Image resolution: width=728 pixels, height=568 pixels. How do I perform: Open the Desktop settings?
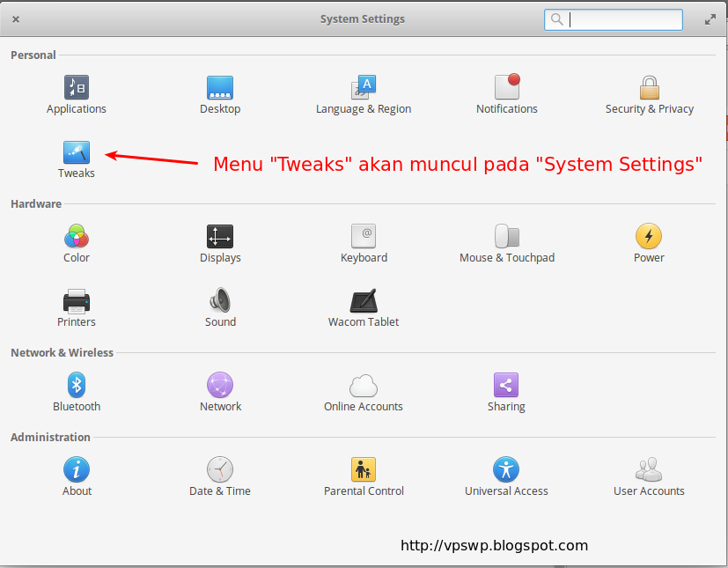click(x=220, y=95)
